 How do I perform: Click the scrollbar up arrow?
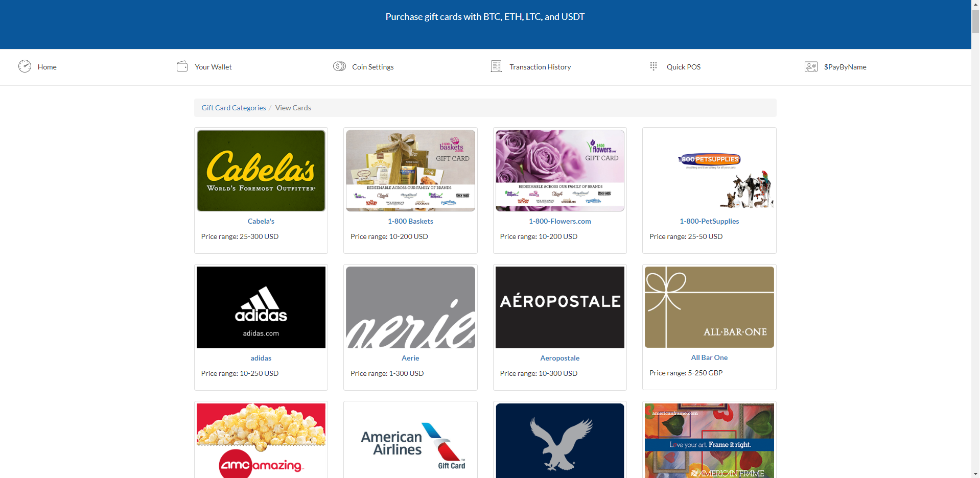coord(975,4)
